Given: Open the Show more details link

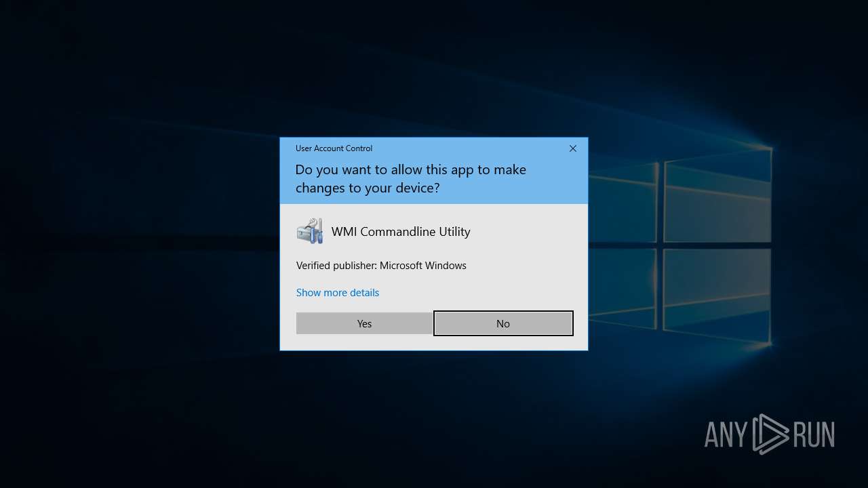Looking at the screenshot, I should [x=338, y=293].
